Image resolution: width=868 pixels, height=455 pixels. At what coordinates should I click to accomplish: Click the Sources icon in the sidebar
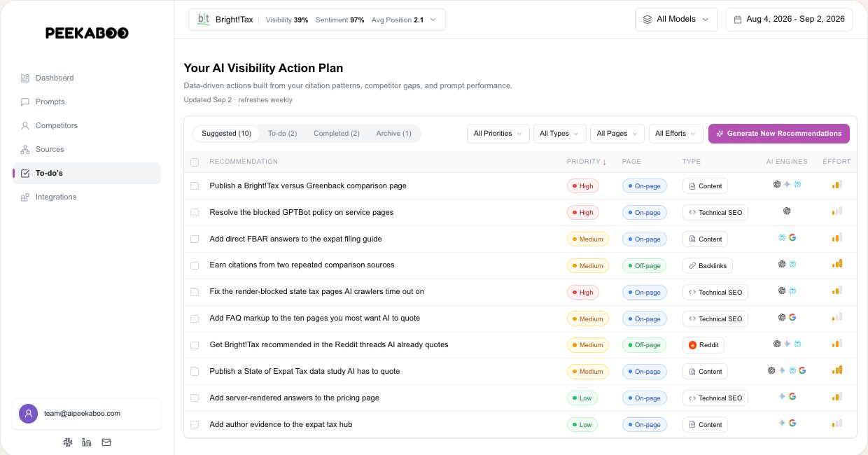click(x=25, y=149)
